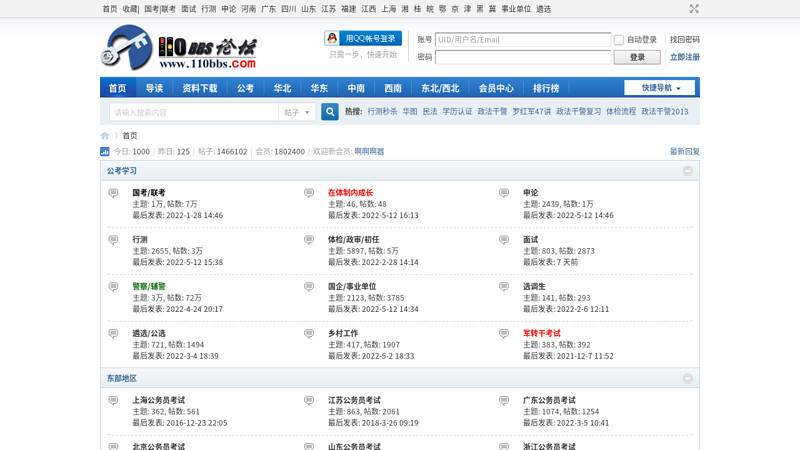Open the 会员中心 navigation tab
Image resolution: width=800 pixels, height=450 pixels.
496,88
